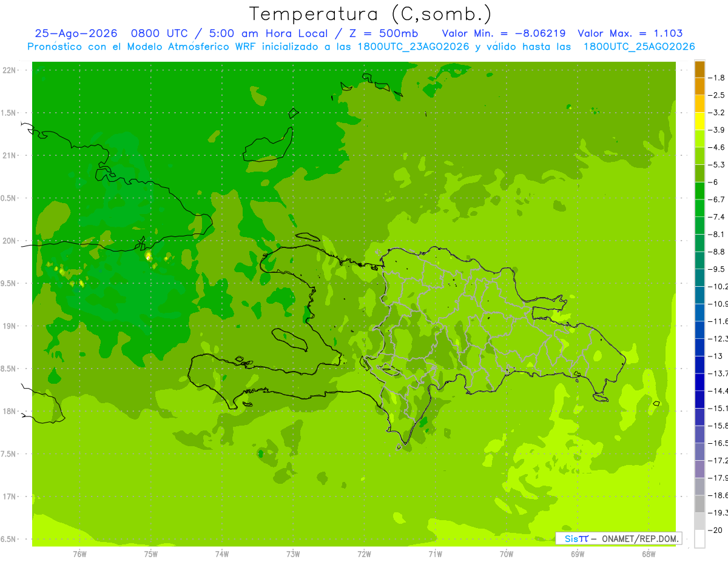
Task: Click the '68W' longitude label
Action: 648,554
